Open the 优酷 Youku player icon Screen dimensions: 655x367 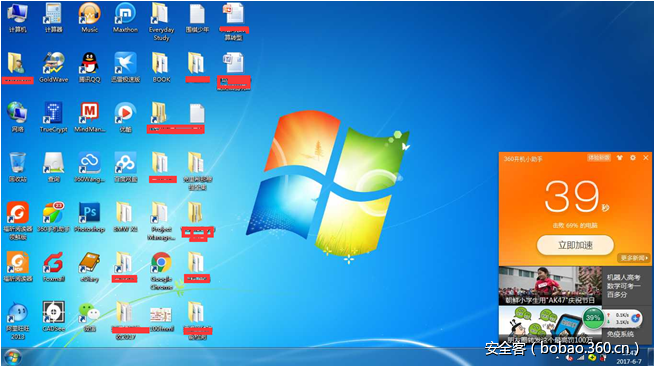tap(125, 117)
